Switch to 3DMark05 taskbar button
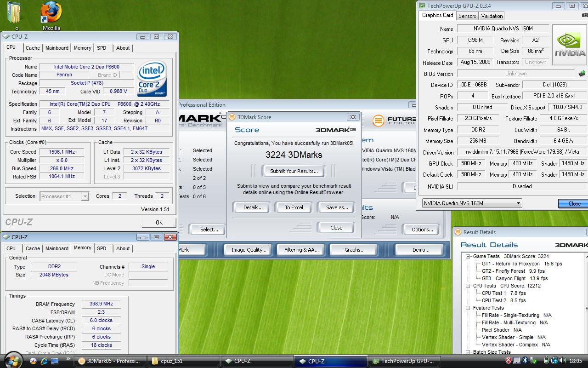Image resolution: width=588 pixels, height=368 pixels. click(110, 361)
